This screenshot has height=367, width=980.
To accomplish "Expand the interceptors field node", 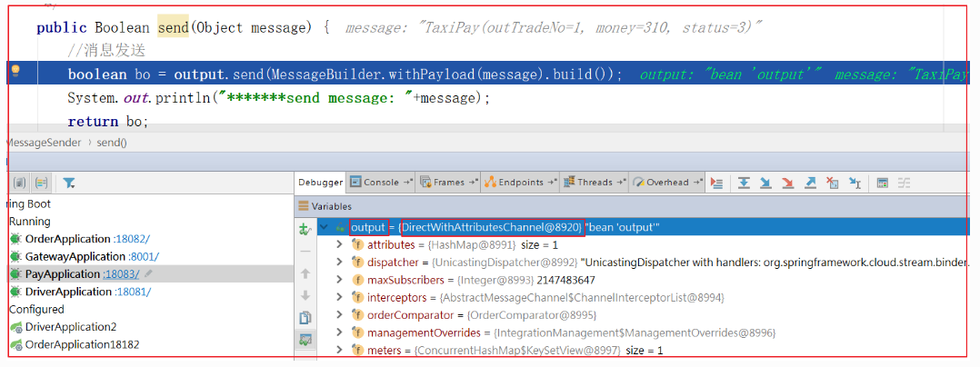I will (340, 298).
